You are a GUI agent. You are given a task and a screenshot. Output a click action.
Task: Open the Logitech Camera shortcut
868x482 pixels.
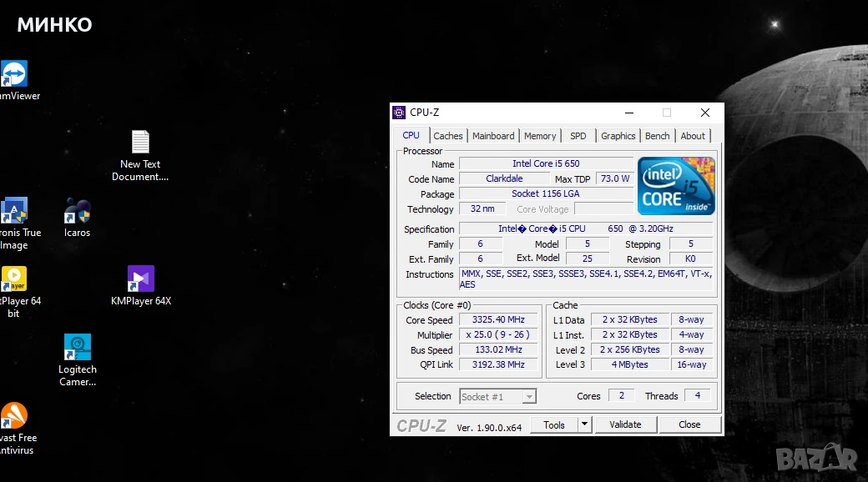pyautogui.click(x=77, y=347)
